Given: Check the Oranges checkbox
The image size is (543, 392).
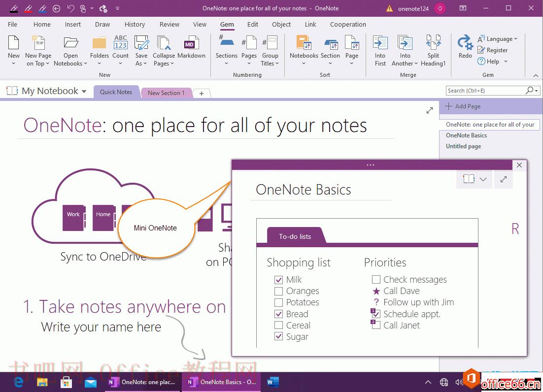Looking at the screenshot, I should click(278, 291).
